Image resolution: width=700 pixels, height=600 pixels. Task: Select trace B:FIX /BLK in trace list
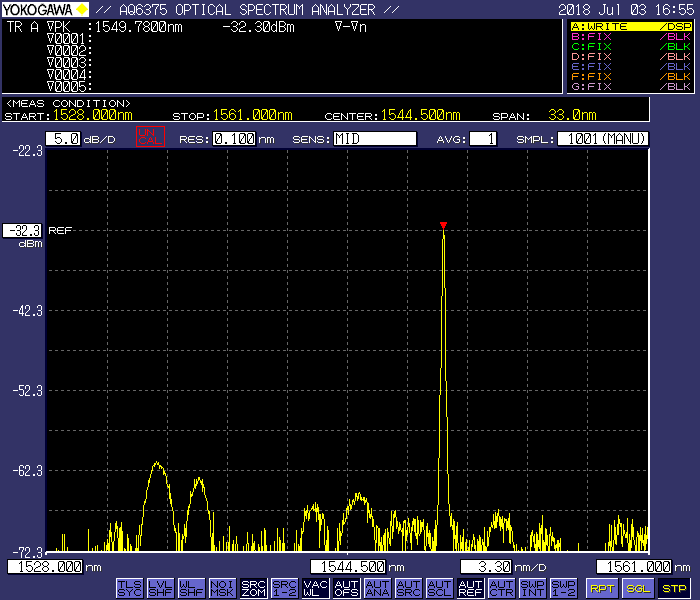(x=631, y=37)
